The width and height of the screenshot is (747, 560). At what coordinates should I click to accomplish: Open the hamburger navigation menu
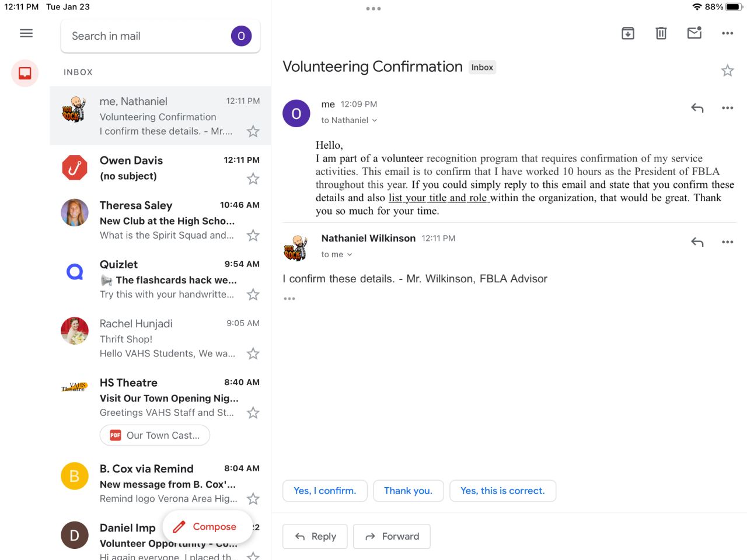26,33
